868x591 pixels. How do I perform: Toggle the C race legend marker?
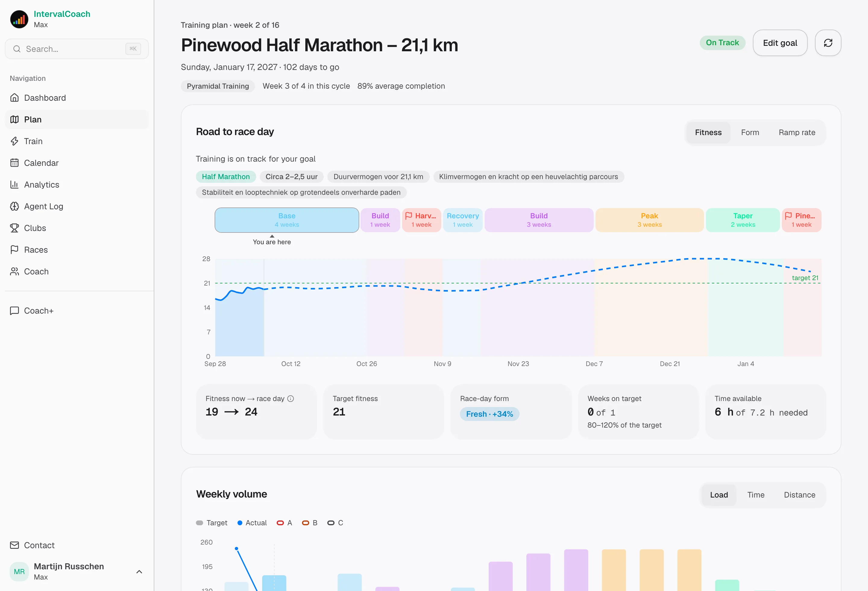coord(331,523)
